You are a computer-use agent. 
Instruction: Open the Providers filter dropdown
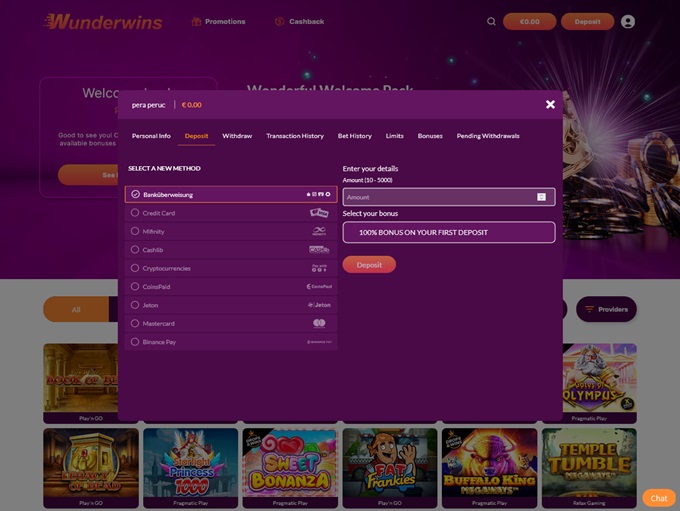tap(606, 309)
